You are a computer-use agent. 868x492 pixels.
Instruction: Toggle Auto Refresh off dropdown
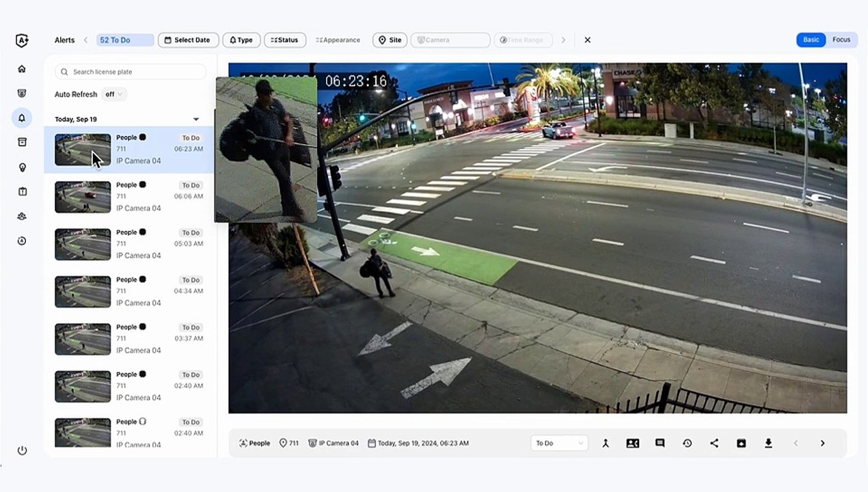point(114,94)
